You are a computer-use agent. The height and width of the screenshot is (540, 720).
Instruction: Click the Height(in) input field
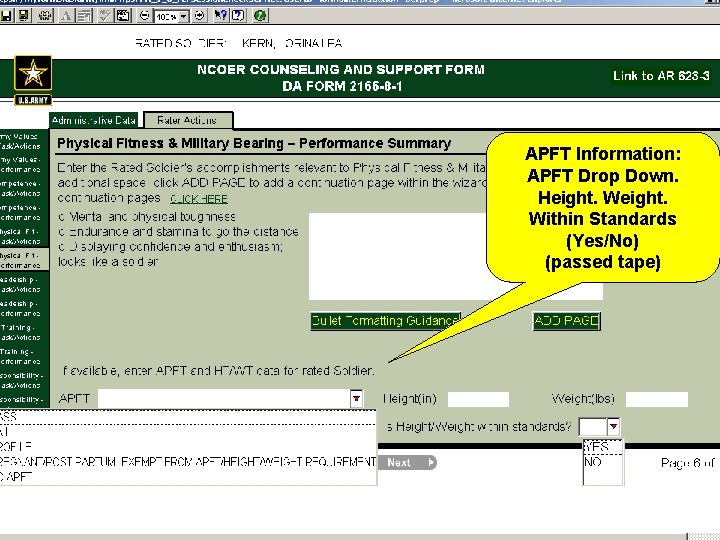click(478, 399)
